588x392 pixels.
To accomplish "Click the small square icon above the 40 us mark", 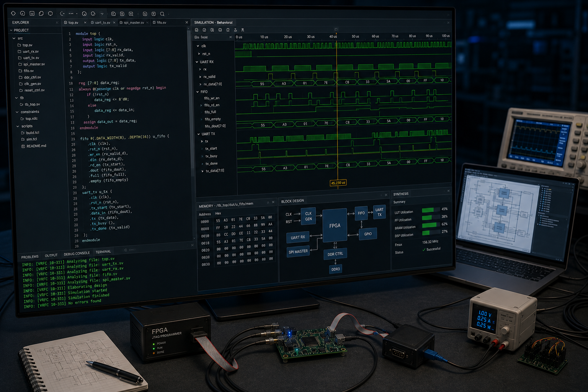I will (336, 29).
